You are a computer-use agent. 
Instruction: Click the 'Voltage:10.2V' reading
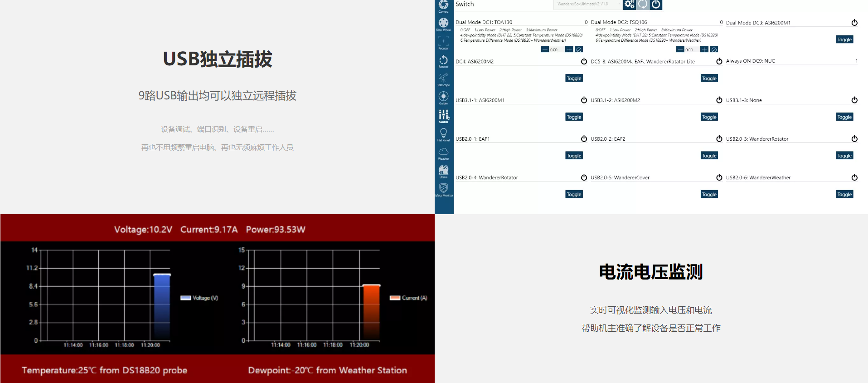(143, 229)
